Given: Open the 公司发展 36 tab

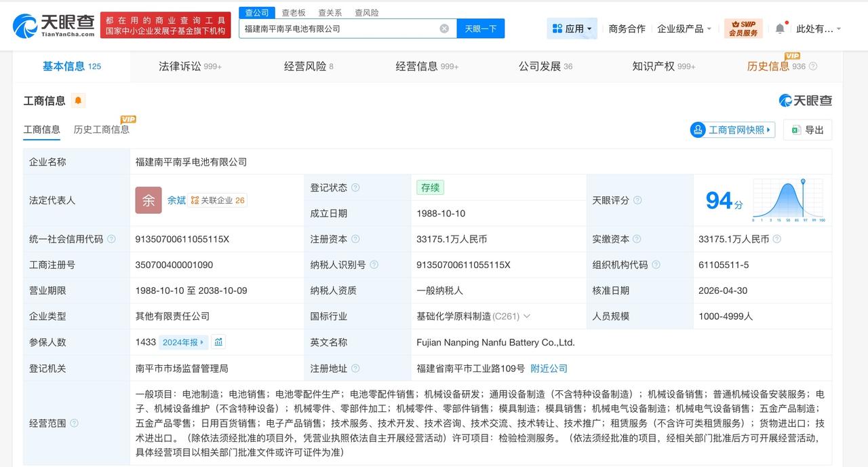Looking at the screenshot, I should pyautogui.click(x=546, y=67).
